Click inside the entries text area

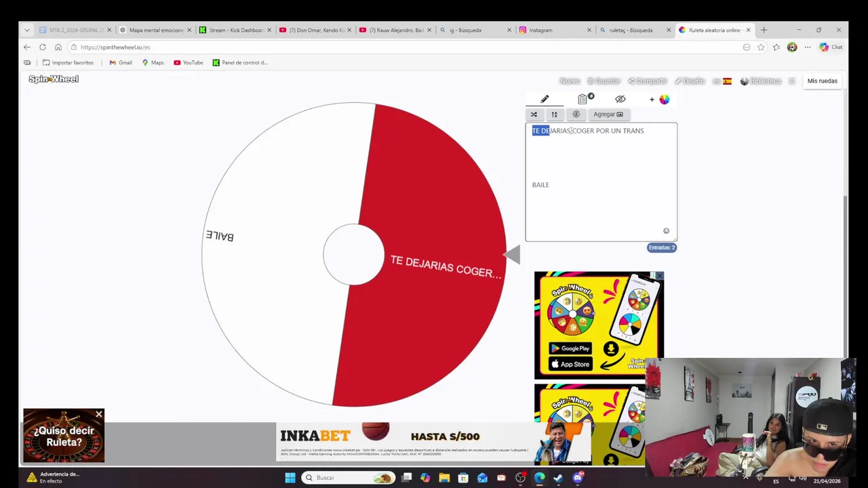601,182
